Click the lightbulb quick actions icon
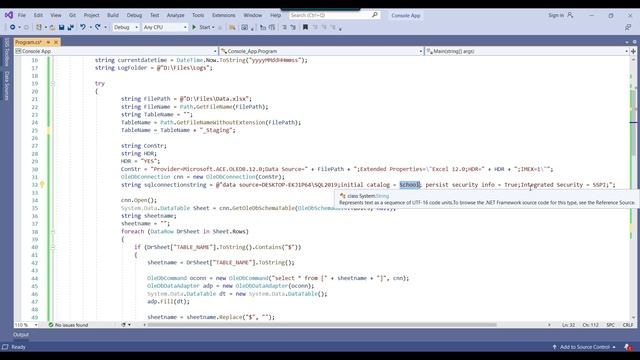Screen dimensions: 640x360 coord(42,184)
